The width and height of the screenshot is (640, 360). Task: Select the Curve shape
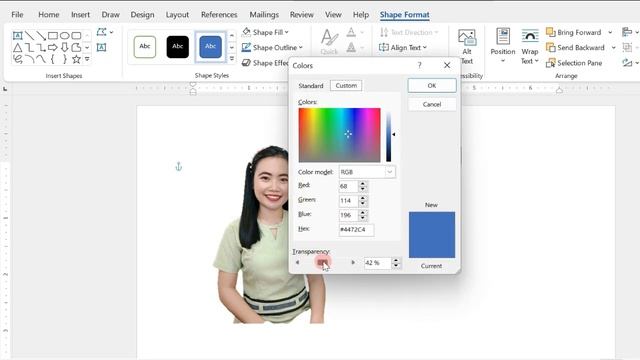[41, 59]
